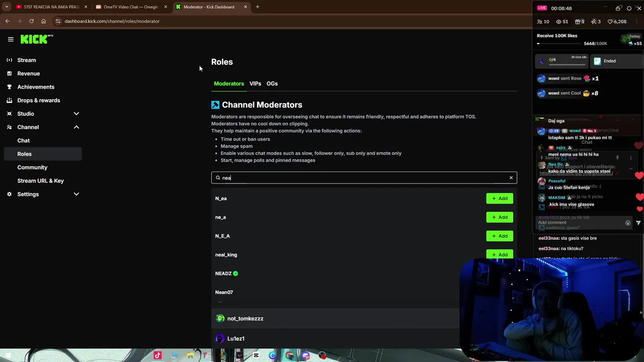The width and height of the screenshot is (644, 362).
Task: Close the Moderator - Kick Dashboard tab
Action: tap(246, 7)
